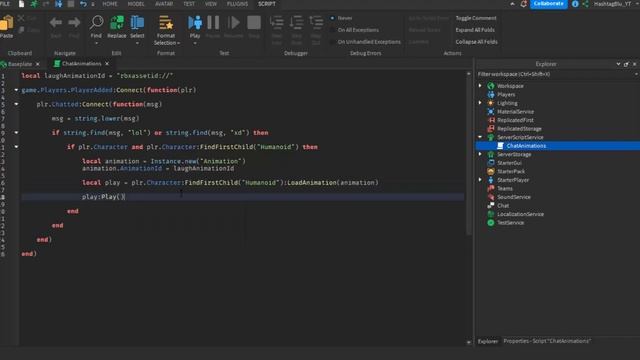Open the TEST ribbon tab
This screenshot has height=360, width=640.
[189, 4]
